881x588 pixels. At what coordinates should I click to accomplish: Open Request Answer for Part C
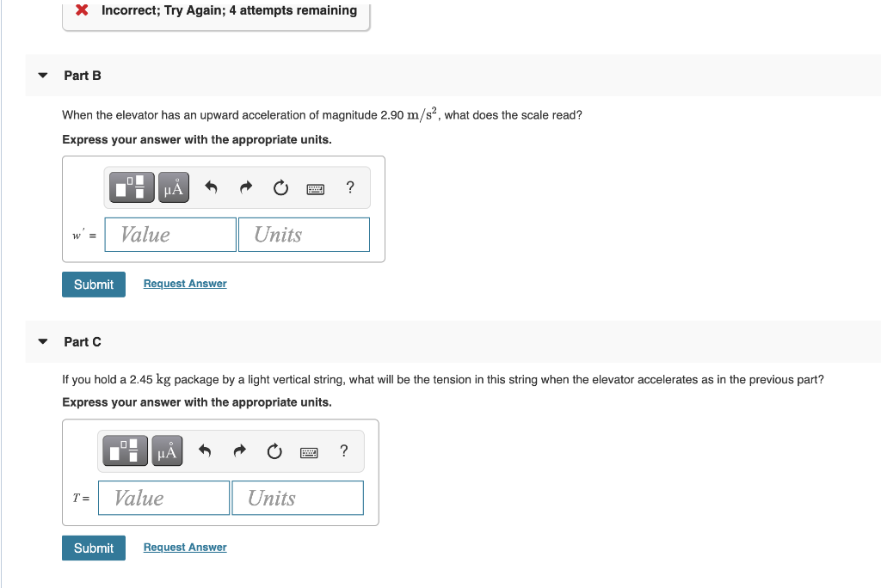coord(184,547)
